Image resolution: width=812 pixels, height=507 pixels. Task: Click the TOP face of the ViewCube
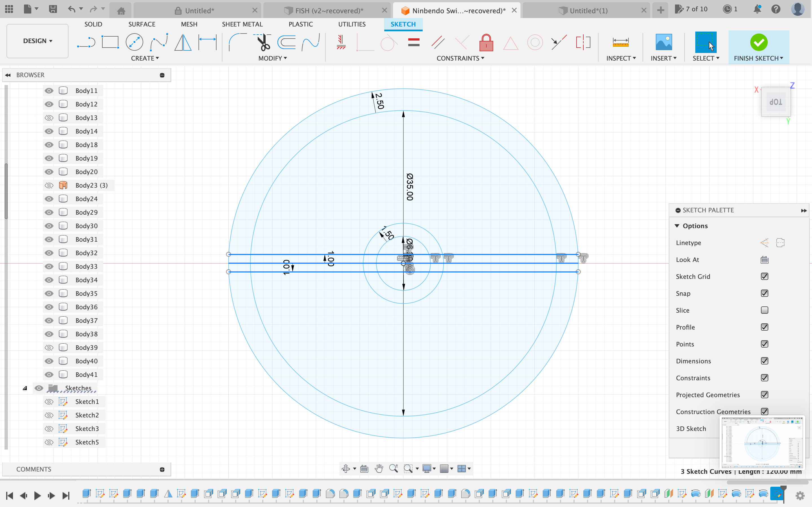[x=776, y=102]
